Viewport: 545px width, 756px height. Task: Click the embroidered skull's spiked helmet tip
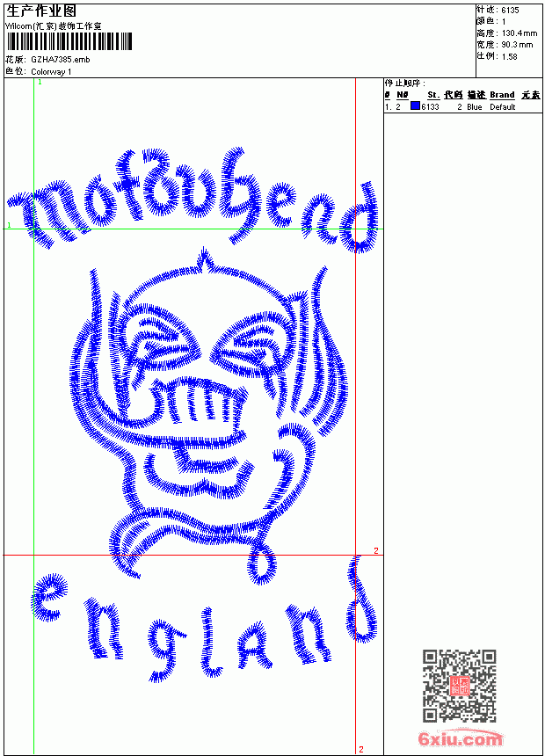coord(206,260)
